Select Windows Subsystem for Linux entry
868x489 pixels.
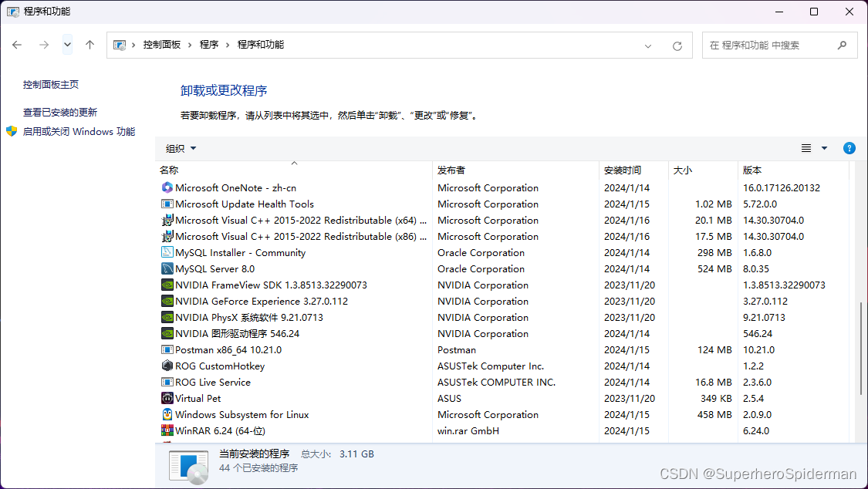point(242,414)
